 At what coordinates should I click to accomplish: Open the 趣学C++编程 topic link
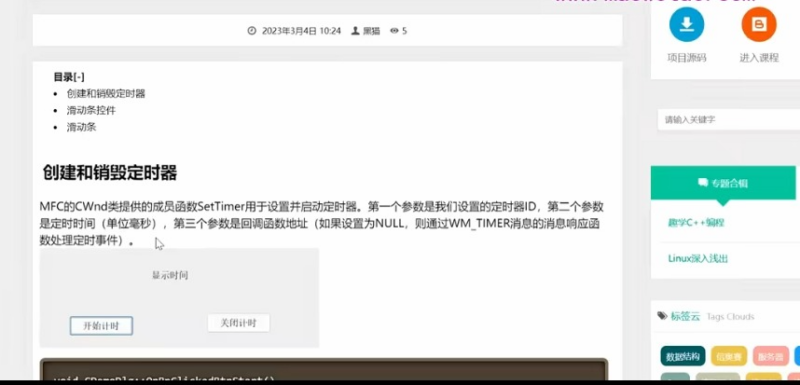696,223
